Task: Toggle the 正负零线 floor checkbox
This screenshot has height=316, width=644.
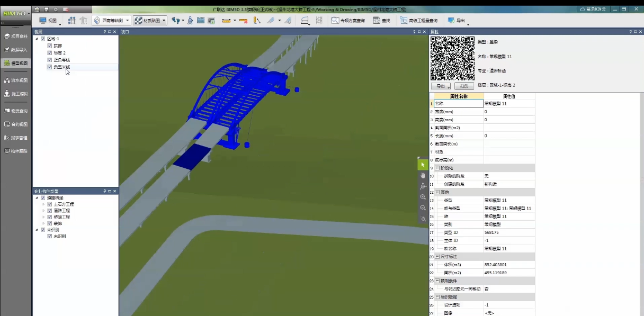Action: click(x=50, y=60)
